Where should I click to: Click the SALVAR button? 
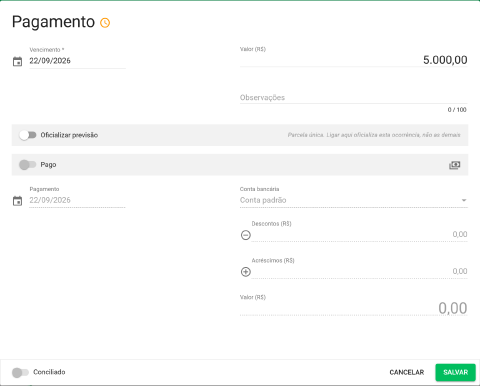coord(455,372)
